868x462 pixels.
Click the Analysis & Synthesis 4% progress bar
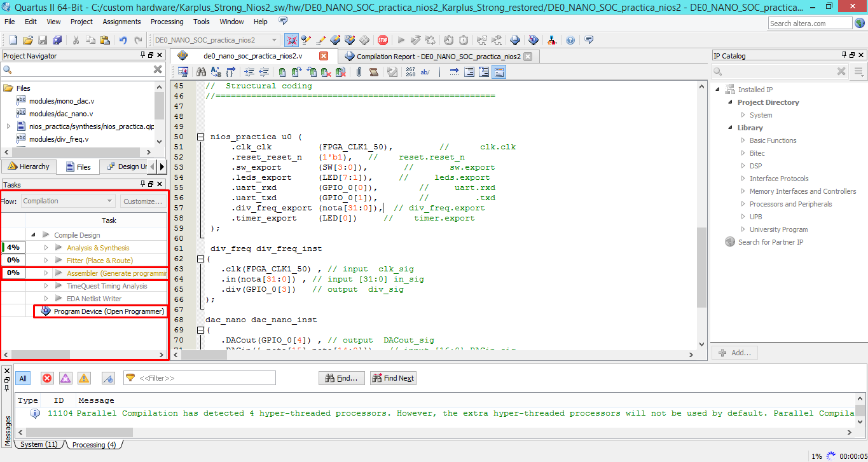(x=13, y=248)
